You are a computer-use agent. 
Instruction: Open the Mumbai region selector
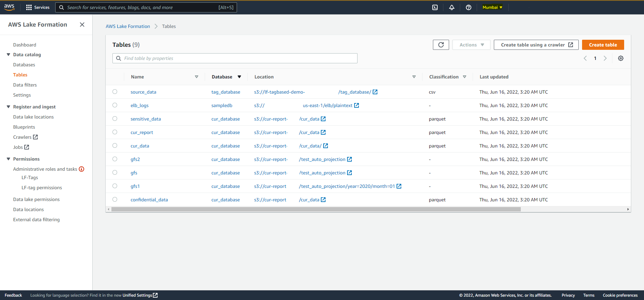point(493,7)
